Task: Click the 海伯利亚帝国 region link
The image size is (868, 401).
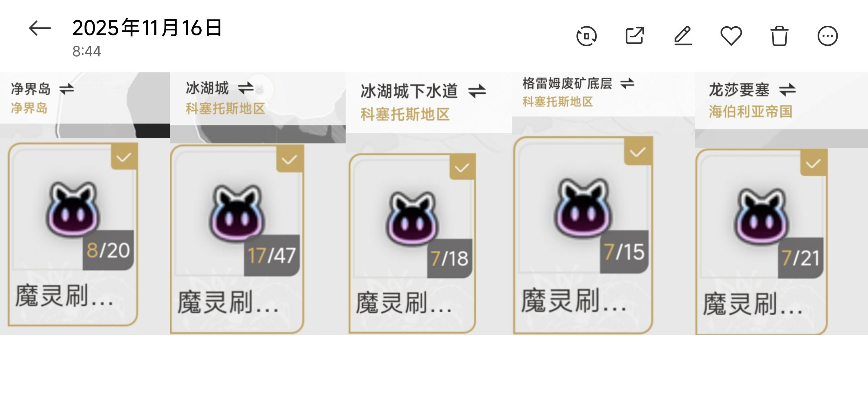Action: 750,111
